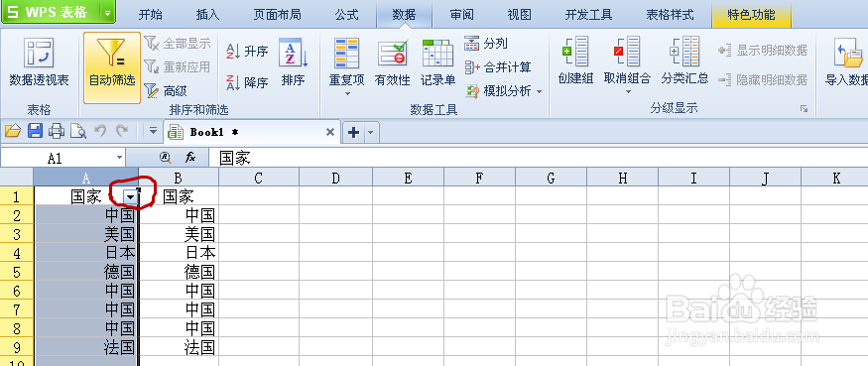The image size is (868, 366).
Task: Click cell A5 containing 德国
Action: pos(85,272)
